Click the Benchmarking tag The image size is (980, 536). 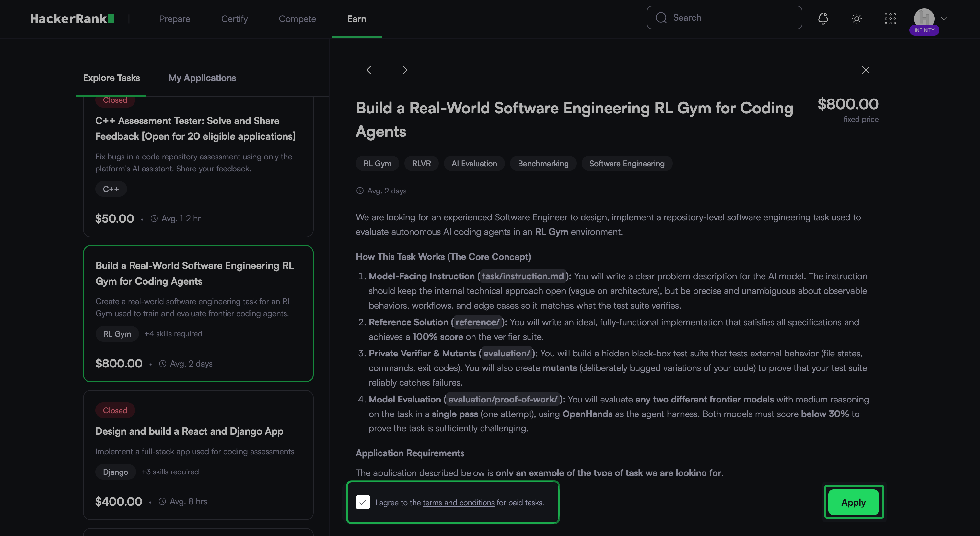point(543,163)
